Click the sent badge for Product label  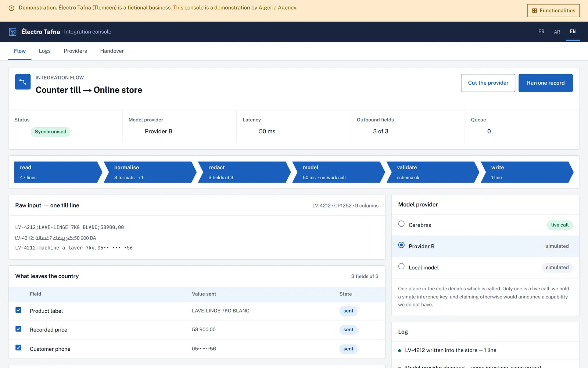[348, 311]
